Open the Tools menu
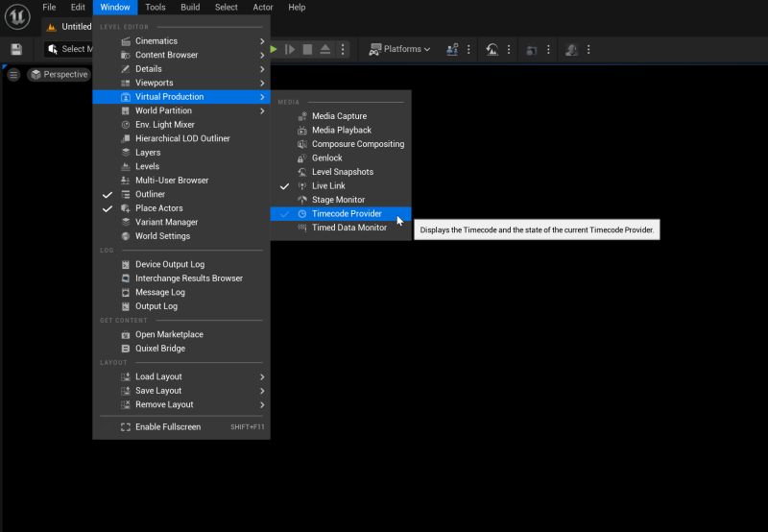The width and height of the screenshot is (768, 532). [x=156, y=8]
